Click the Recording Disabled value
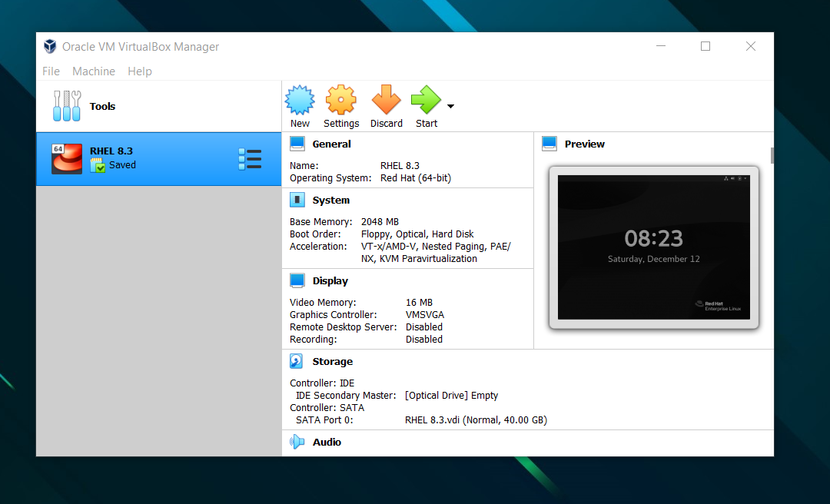 [x=424, y=340]
